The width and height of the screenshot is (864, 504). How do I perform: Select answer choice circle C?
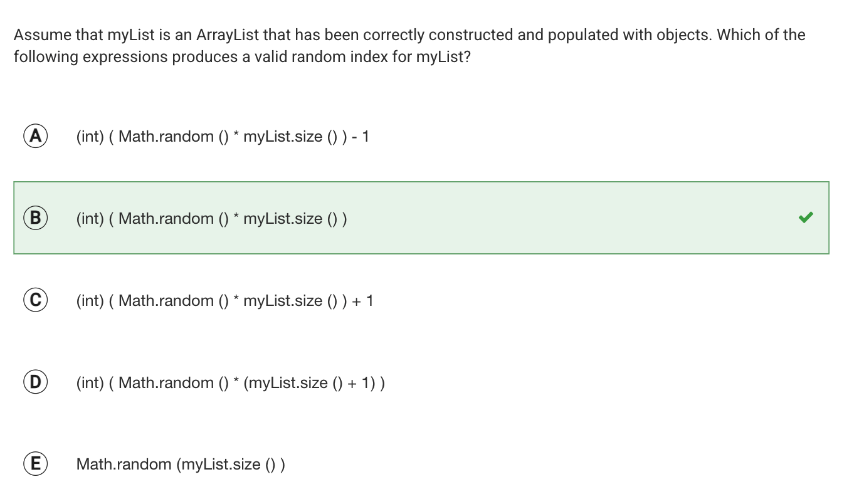tap(36, 300)
